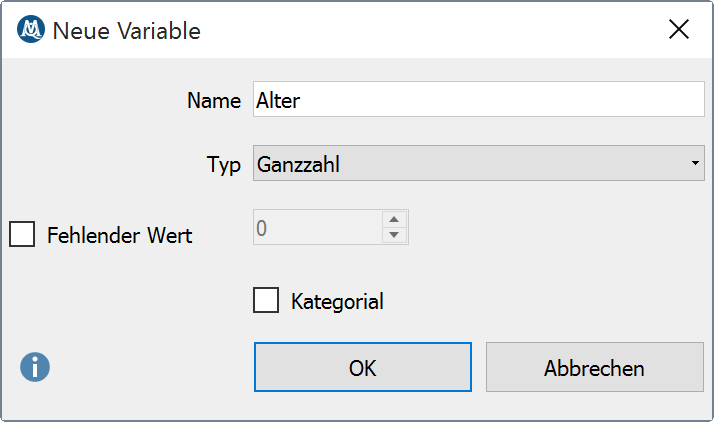
Task: Click the blue info icon
Action: [x=35, y=367]
